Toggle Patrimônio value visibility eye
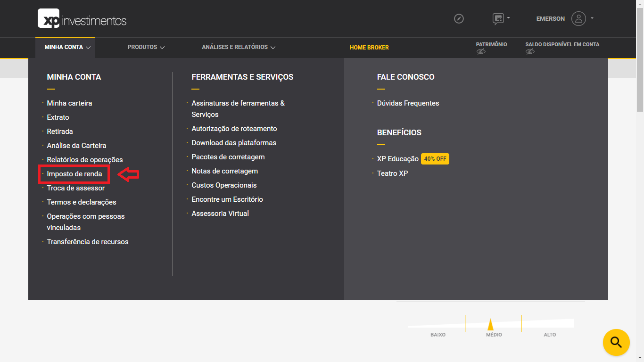The height and width of the screenshot is (362, 644). point(481,52)
